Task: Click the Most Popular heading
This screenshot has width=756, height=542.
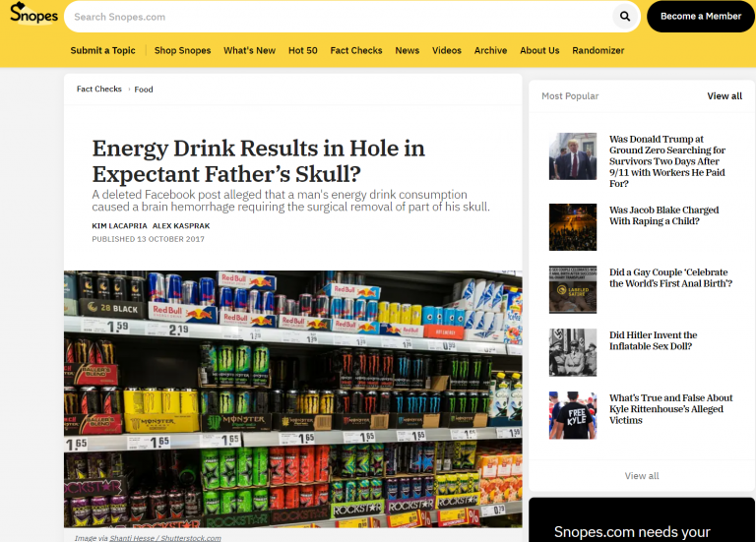Action: [x=570, y=96]
